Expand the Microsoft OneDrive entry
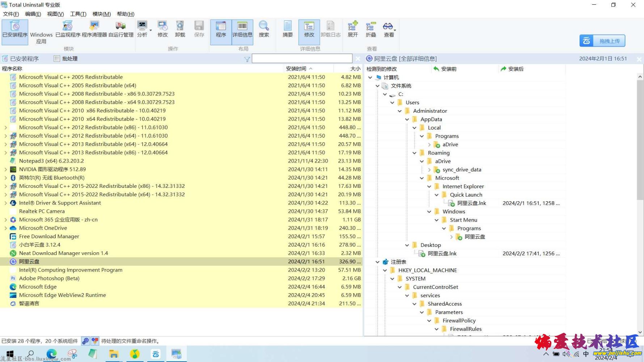Screen dimensions: 644x362 [x=5, y=228]
